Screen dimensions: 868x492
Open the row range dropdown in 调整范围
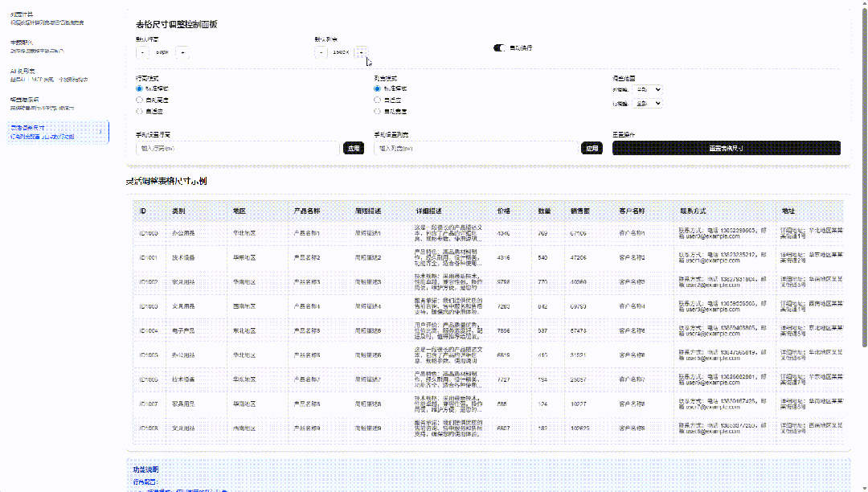point(647,103)
